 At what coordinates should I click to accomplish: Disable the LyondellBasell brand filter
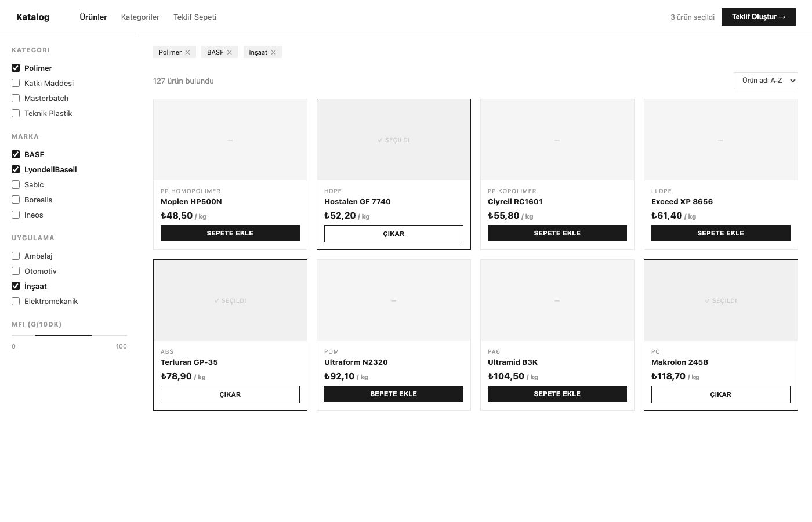(16, 169)
